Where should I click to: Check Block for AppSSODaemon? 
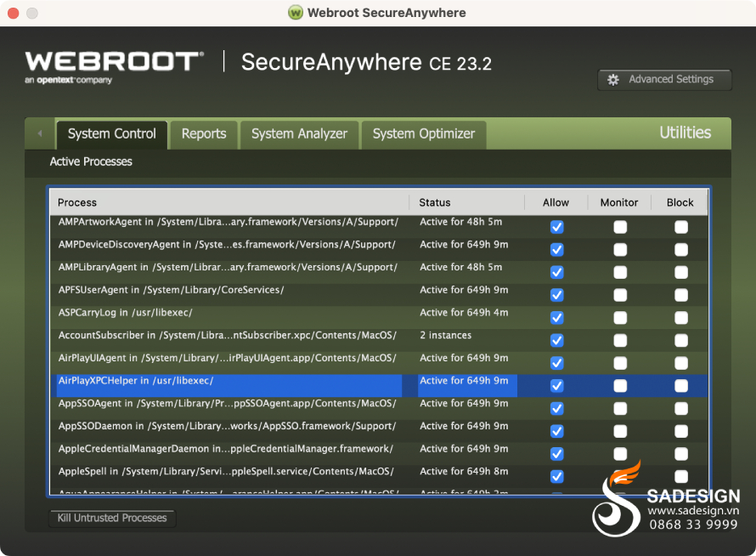point(681,431)
